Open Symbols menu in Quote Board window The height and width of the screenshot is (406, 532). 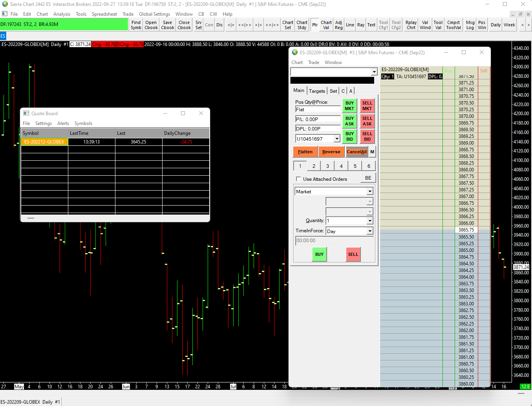point(84,123)
